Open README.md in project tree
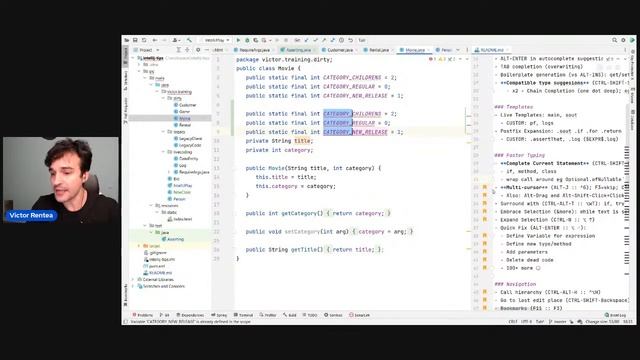This screenshot has height=360, width=640. point(158,273)
